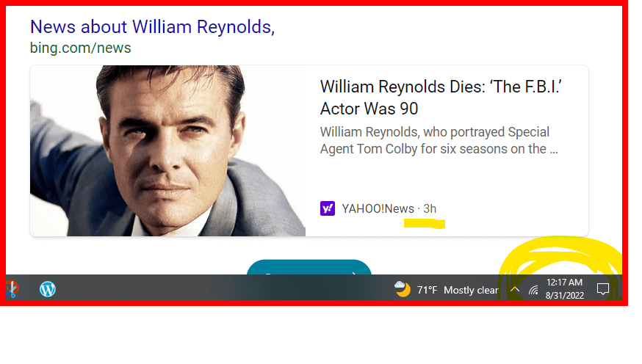Click the teal button below the card
Image resolution: width=642 pixels, height=364 pixels.
(309, 267)
